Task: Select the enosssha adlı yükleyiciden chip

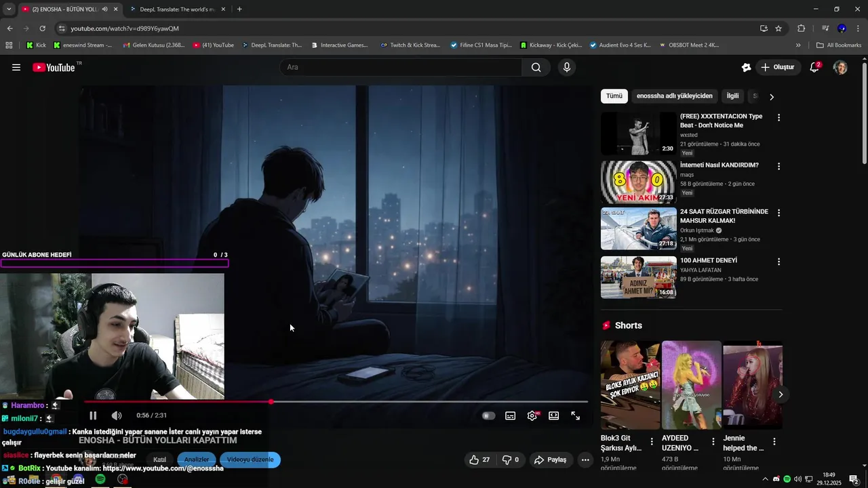Action: point(675,96)
